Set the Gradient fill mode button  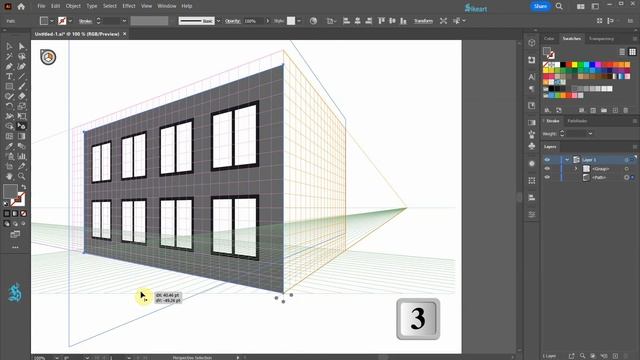tap(15, 213)
